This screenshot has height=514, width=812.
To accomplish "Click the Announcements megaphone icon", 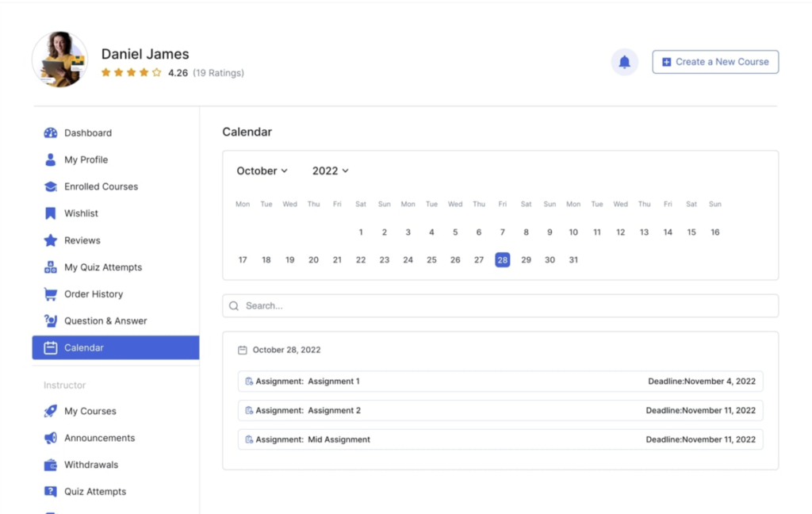I will pos(51,438).
